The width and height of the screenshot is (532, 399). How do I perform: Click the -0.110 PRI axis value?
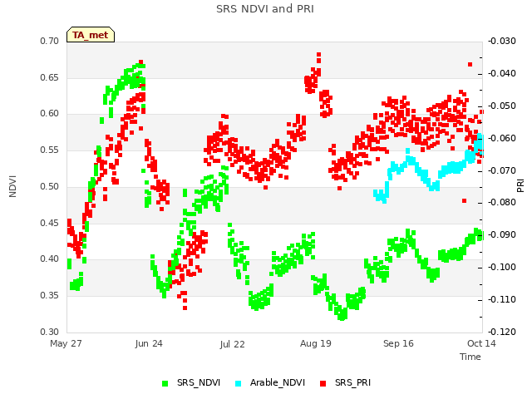tap(502, 299)
